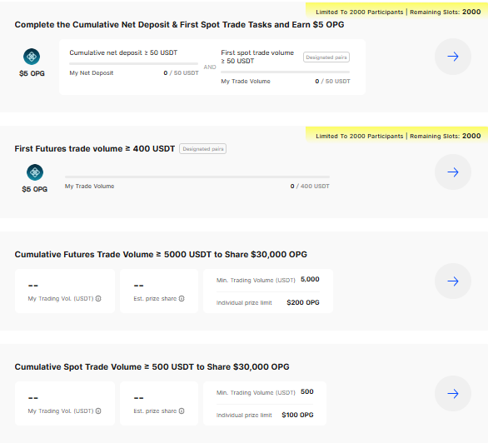Click Min. Trading Volume value 5,000
488x448 pixels.
[x=310, y=280]
